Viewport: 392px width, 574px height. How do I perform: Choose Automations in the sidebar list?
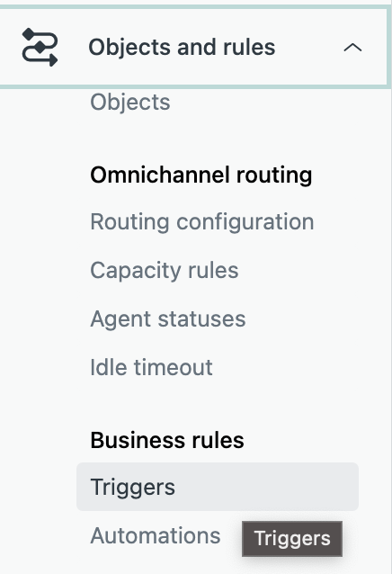pos(156,536)
